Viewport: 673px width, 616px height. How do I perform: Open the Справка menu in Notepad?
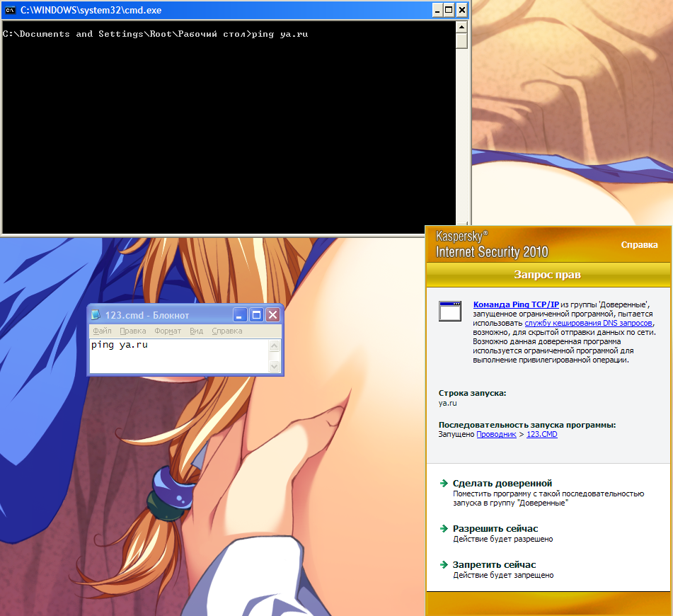coord(227,331)
